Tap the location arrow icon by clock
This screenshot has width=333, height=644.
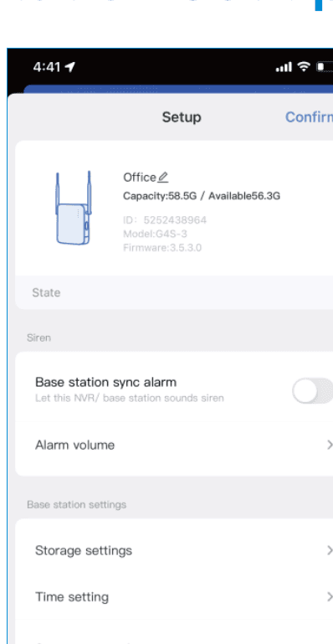(x=70, y=67)
